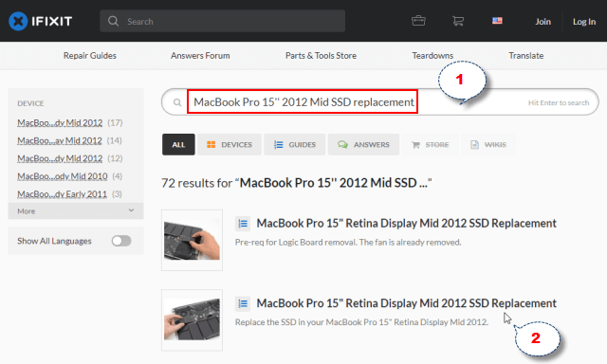
Task: Click guide icon of second SSD Replacement result
Action: click(x=243, y=303)
